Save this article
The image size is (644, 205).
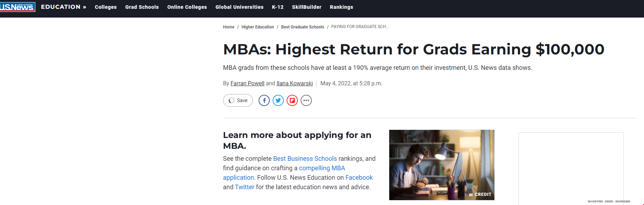238,100
